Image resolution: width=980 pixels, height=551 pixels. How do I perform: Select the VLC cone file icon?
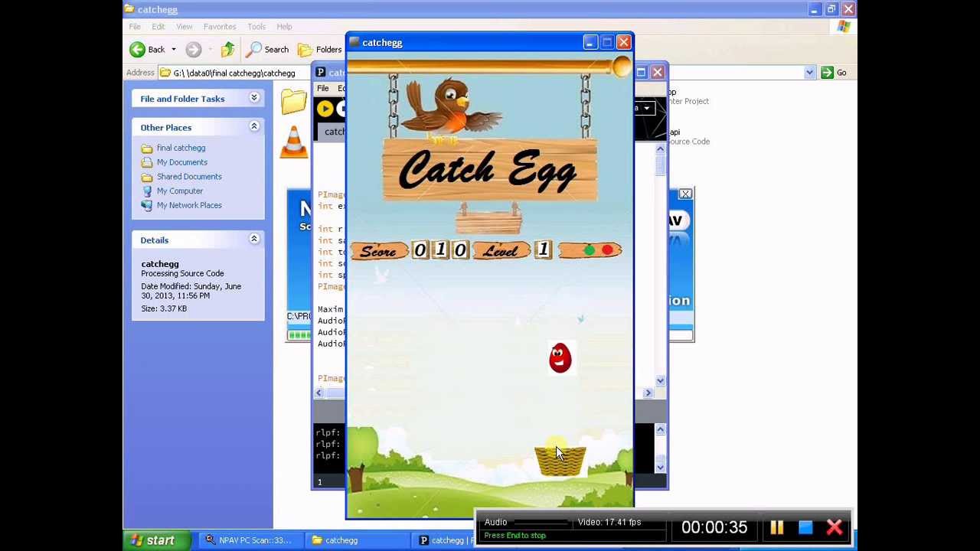294,142
